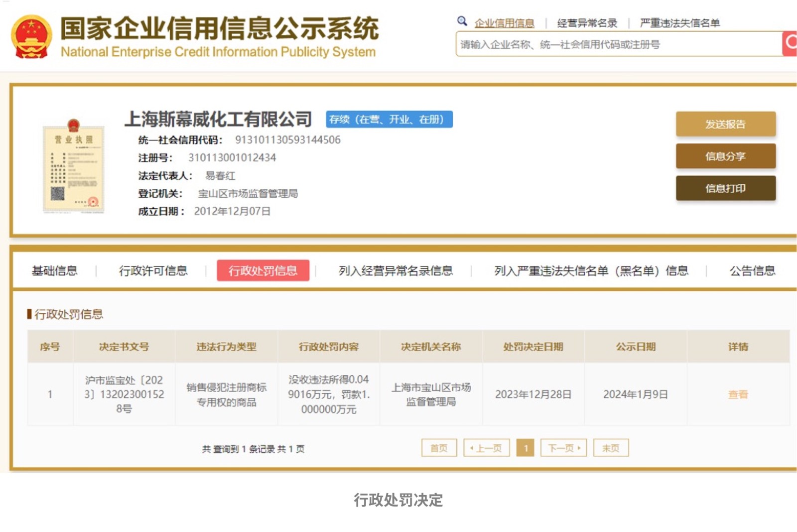The height and width of the screenshot is (532, 797).
Task: Click the cell 销售侵犯注册商标专用权的商品
Action: [x=226, y=395]
